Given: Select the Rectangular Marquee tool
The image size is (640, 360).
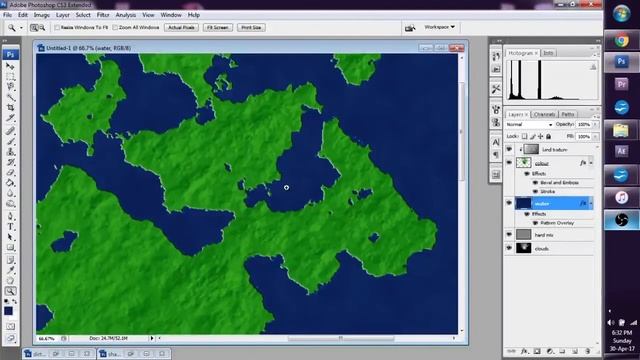Looking at the screenshot, I should coord(10,76).
